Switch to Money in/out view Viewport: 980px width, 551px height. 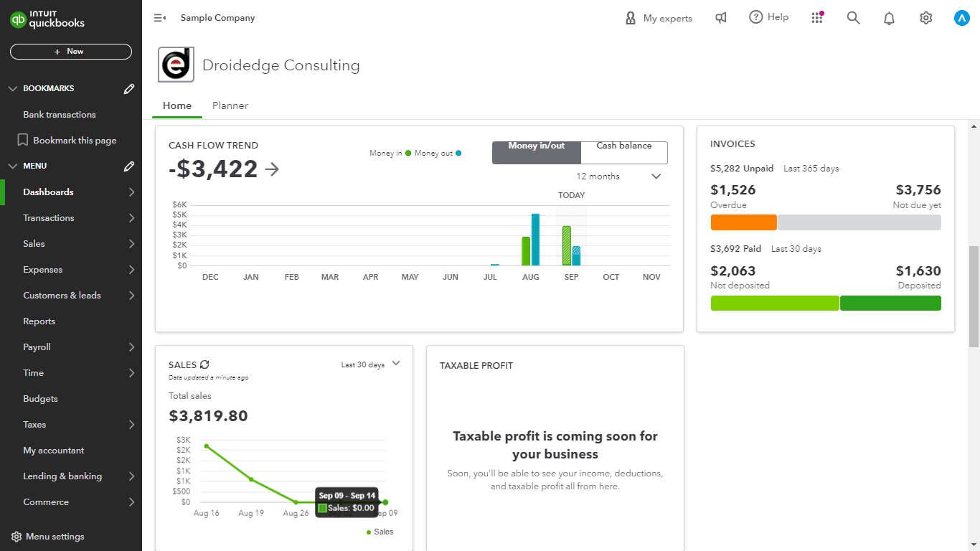tap(536, 152)
